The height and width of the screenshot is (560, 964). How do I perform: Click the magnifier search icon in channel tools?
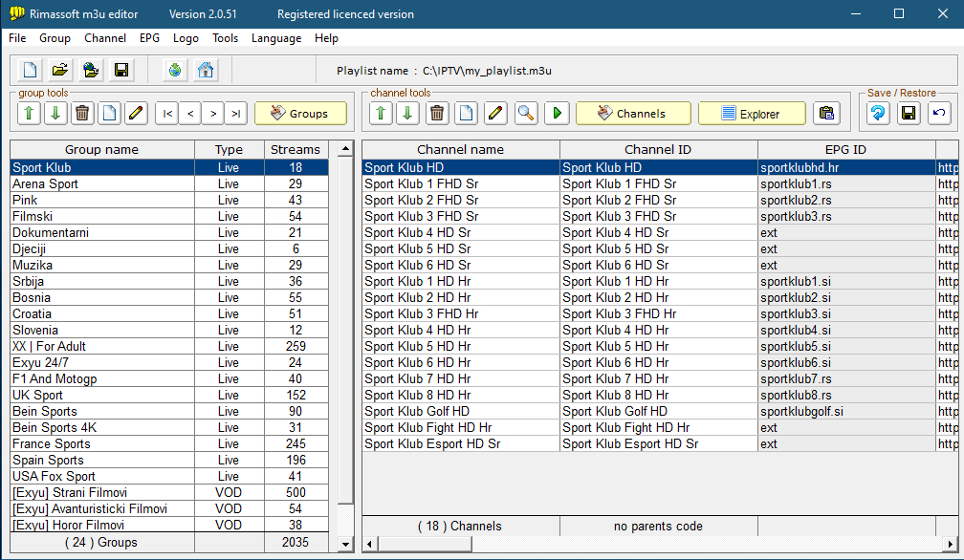pyautogui.click(x=525, y=114)
